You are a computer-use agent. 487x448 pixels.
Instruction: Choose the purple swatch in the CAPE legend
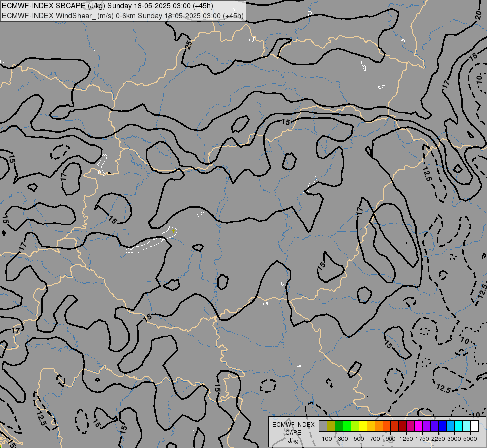click(x=426, y=426)
